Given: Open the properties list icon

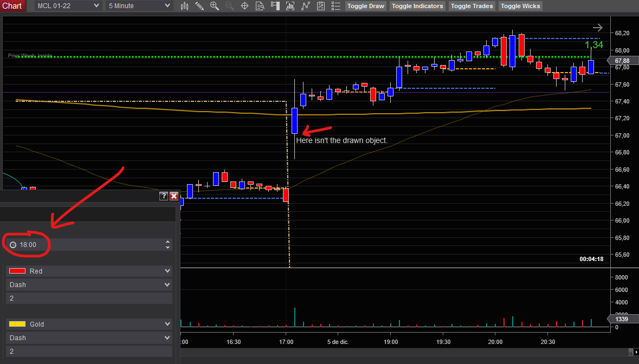Looking at the screenshot, I should coord(336,6).
